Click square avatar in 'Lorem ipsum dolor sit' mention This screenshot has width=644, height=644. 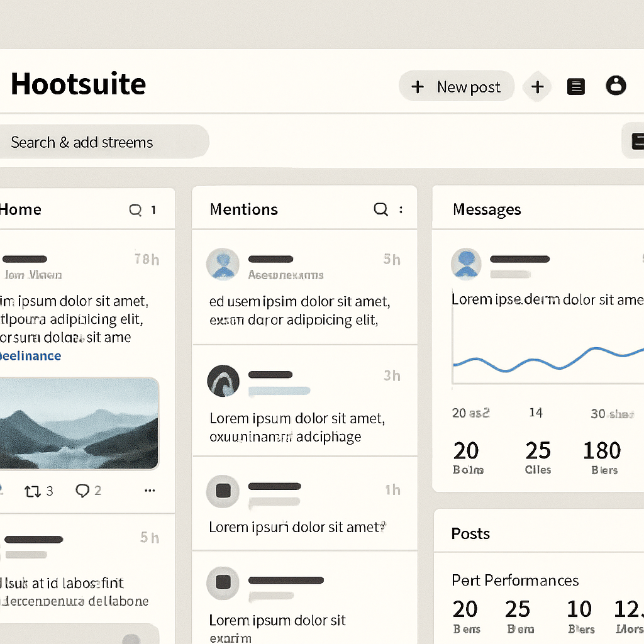tap(223, 583)
